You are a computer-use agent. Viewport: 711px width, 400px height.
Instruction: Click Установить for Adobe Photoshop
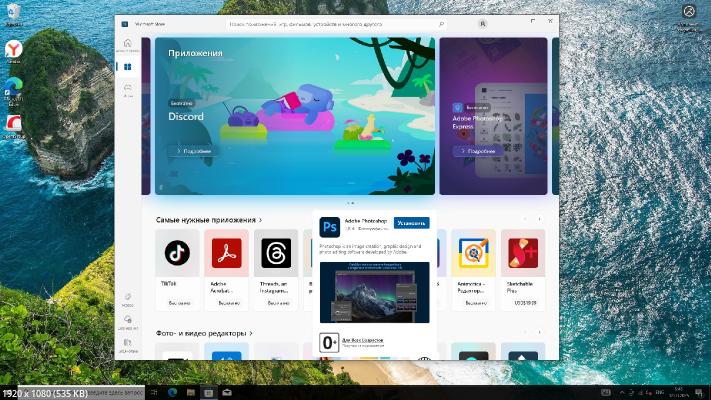click(x=411, y=223)
